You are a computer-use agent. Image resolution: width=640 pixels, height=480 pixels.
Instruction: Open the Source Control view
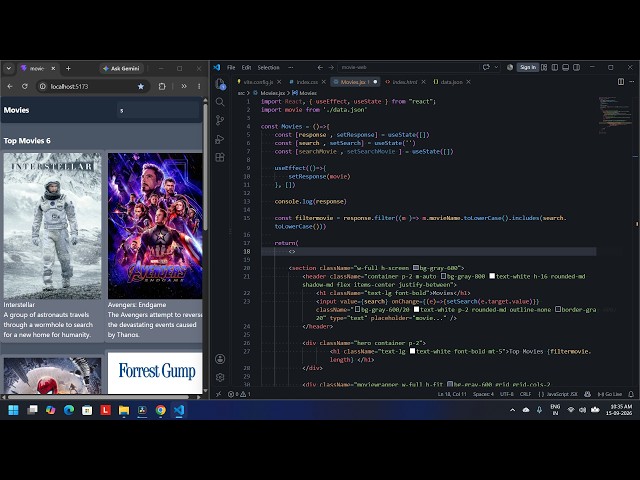[220, 120]
